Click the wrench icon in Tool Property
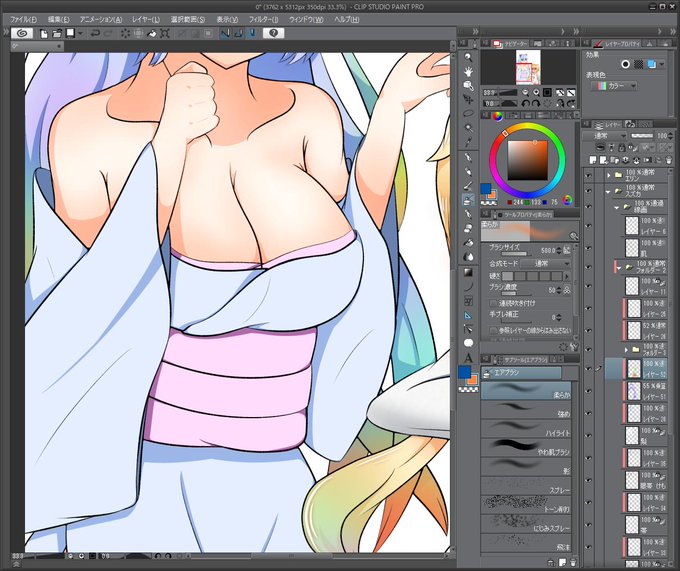The image size is (680, 571). coord(574,346)
